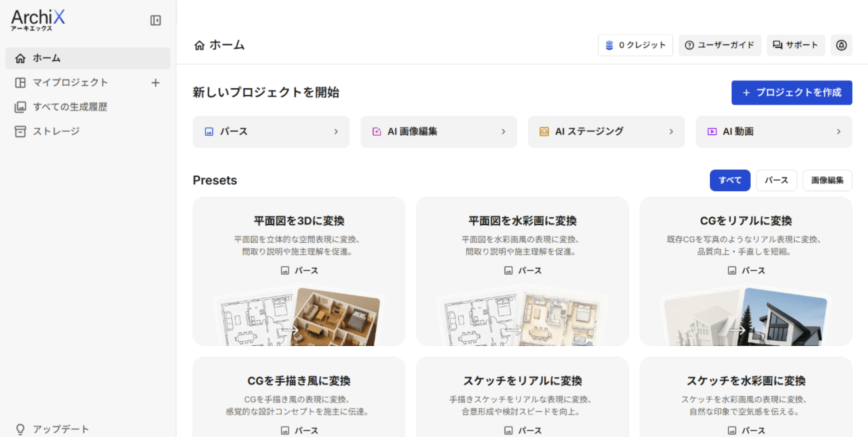
Task: Click the ArchiX logo
Action: click(x=38, y=20)
